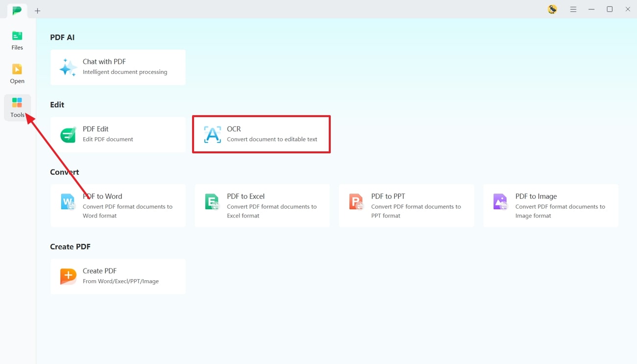Screen dimensions: 637x364
Task: Click the Create PDF orange plus icon
Action: coord(68,276)
